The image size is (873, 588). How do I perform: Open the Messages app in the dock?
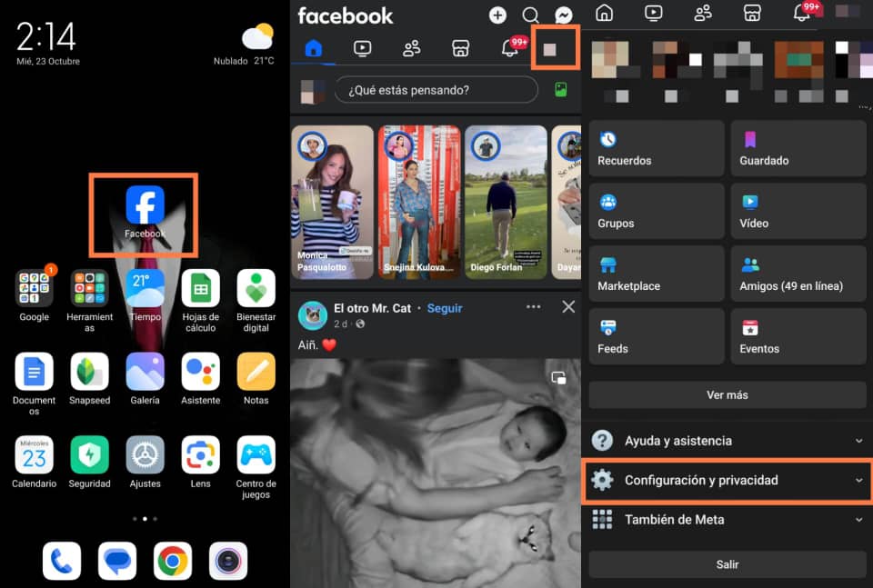pos(117,561)
